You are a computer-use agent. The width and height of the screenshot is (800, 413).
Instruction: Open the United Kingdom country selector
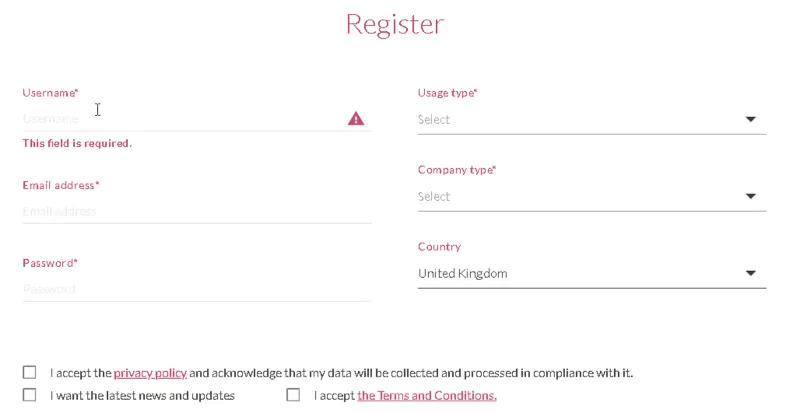point(592,274)
